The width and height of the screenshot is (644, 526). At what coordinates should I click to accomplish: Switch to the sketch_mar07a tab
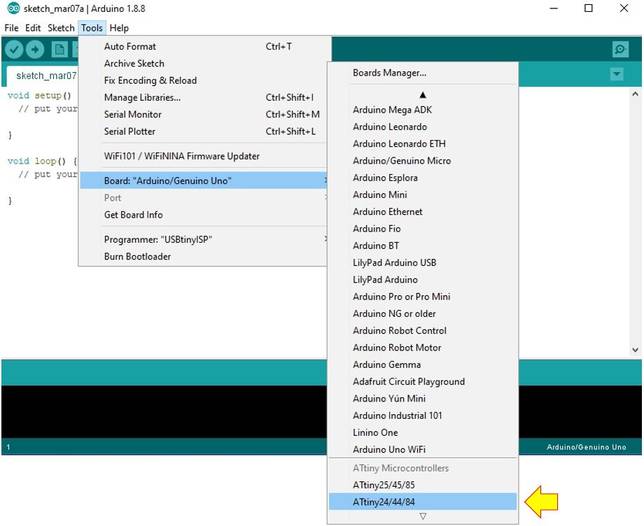pos(43,76)
